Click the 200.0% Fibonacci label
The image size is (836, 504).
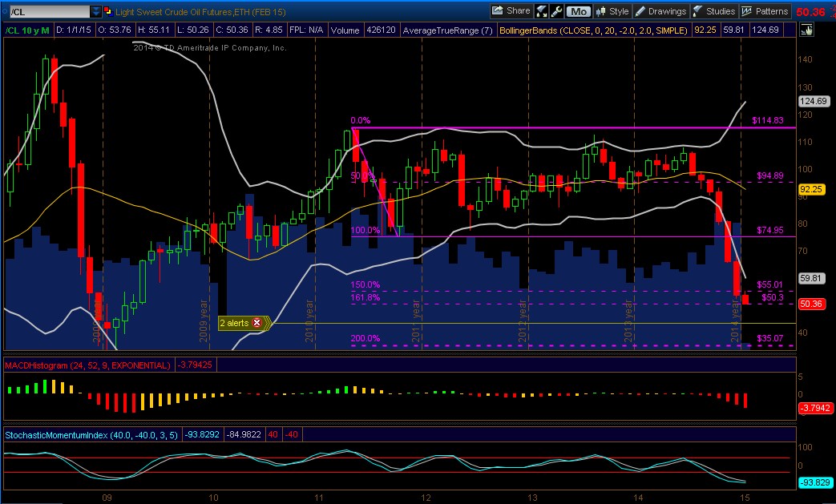click(365, 338)
